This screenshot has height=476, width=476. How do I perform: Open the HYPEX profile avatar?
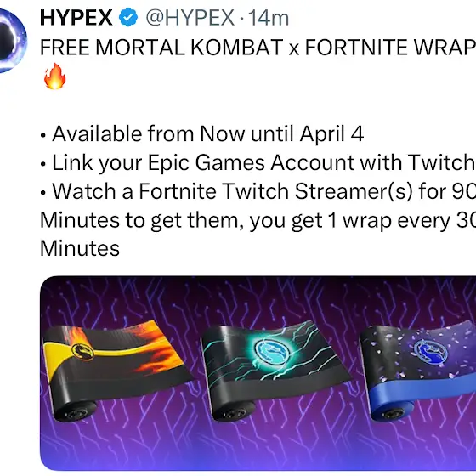[x=11, y=41]
